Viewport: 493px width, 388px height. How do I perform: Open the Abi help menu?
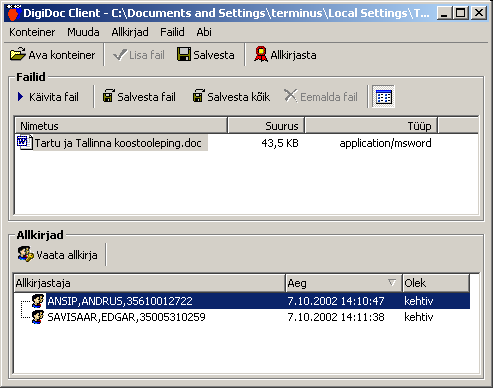(x=204, y=32)
